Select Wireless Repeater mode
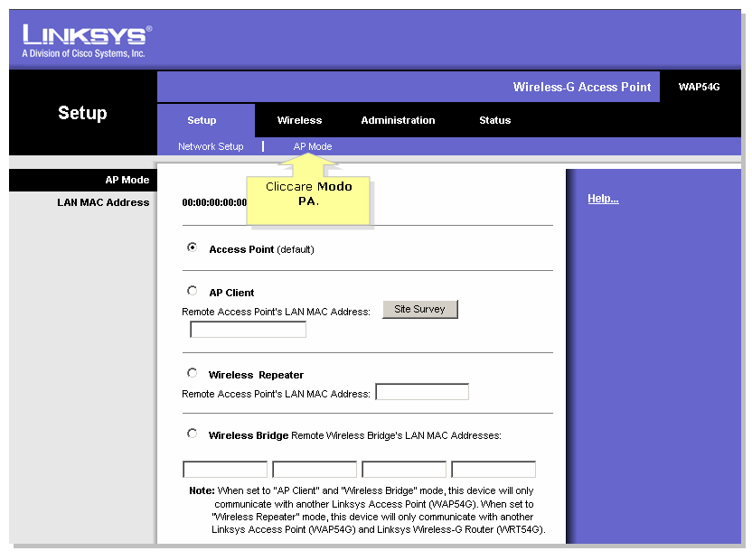Screen dimensions: 752x560 click(x=192, y=372)
